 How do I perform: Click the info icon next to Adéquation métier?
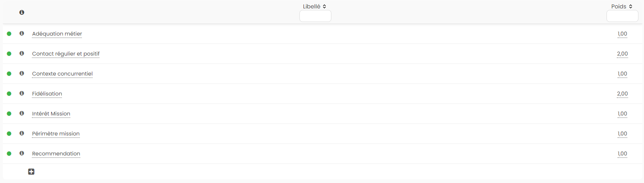coord(22,34)
